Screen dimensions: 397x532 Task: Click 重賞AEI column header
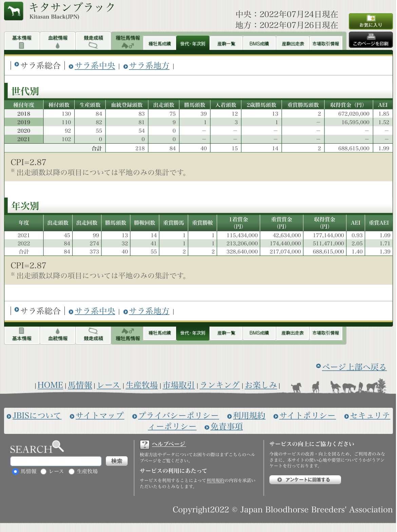pos(379,223)
